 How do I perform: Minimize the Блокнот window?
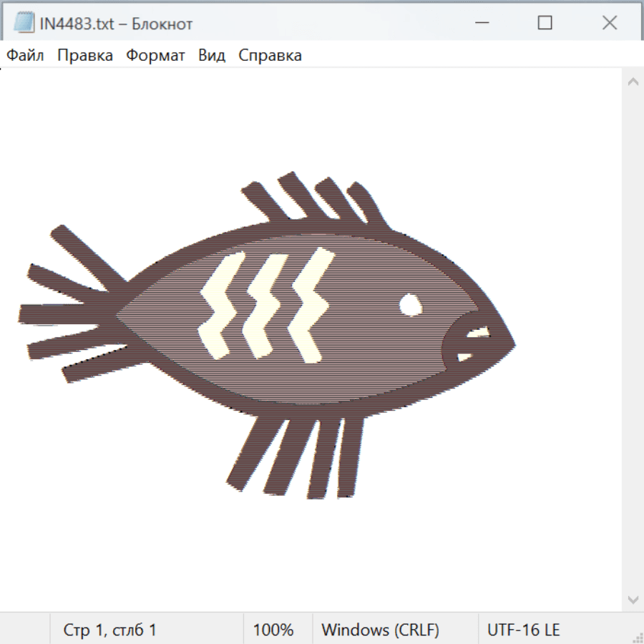click(482, 23)
